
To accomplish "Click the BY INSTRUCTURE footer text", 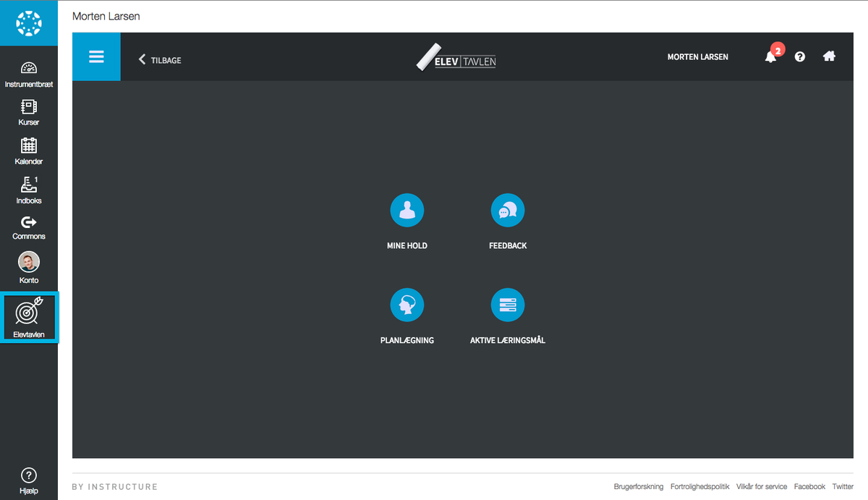I will click(x=115, y=487).
